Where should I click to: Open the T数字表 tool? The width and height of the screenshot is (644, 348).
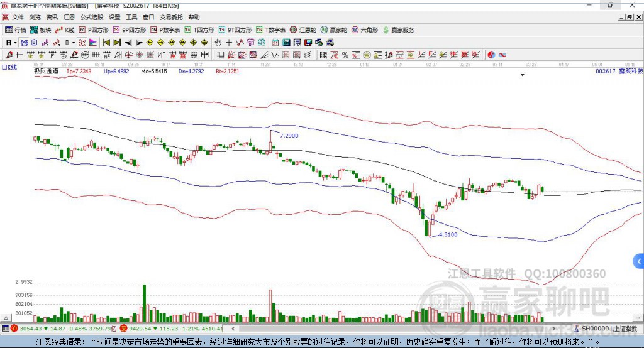tap(270, 30)
